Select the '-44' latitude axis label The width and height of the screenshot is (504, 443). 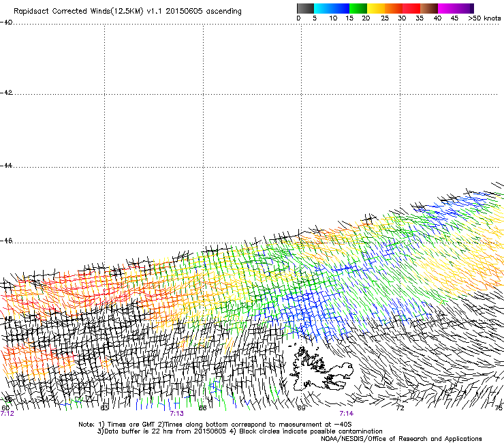(6, 166)
